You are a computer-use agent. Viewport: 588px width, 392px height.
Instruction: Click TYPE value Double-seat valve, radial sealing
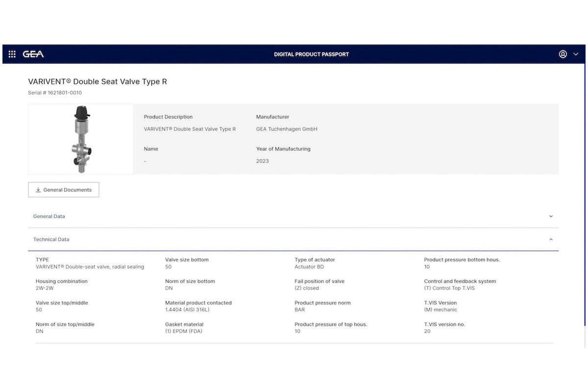click(90, 267)
